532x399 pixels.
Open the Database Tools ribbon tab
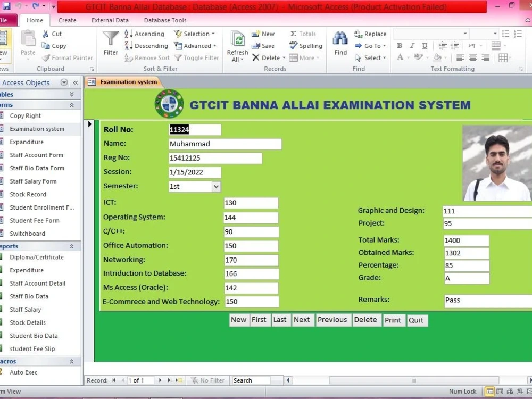pyautogui.click(x=165, y=20)
